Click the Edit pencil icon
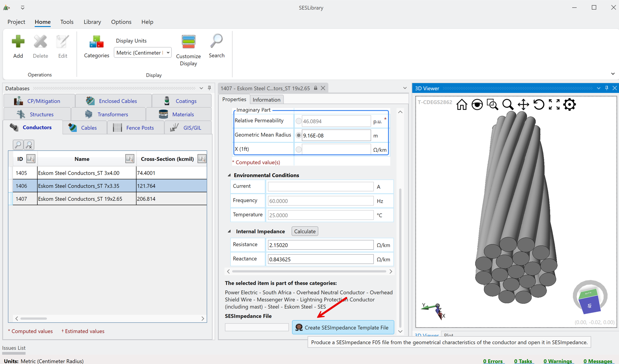The width and height of the screenshot is (619, 364). [62, 42]
